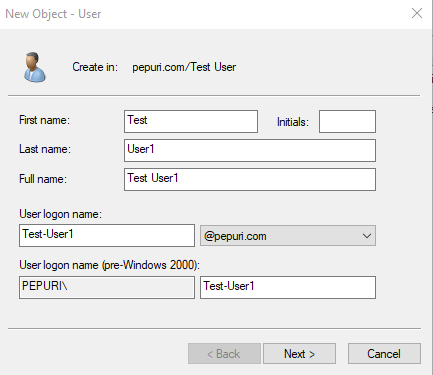Screen dimensions: 433x375
Task: Click the 'First name:' label
Action: [45, 120]
